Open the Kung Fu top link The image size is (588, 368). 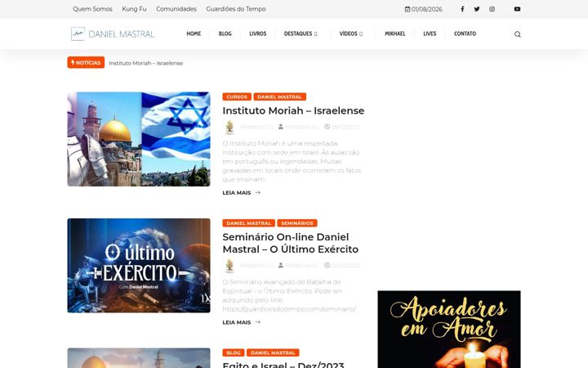pyautogui.click(x=134, y=9)
